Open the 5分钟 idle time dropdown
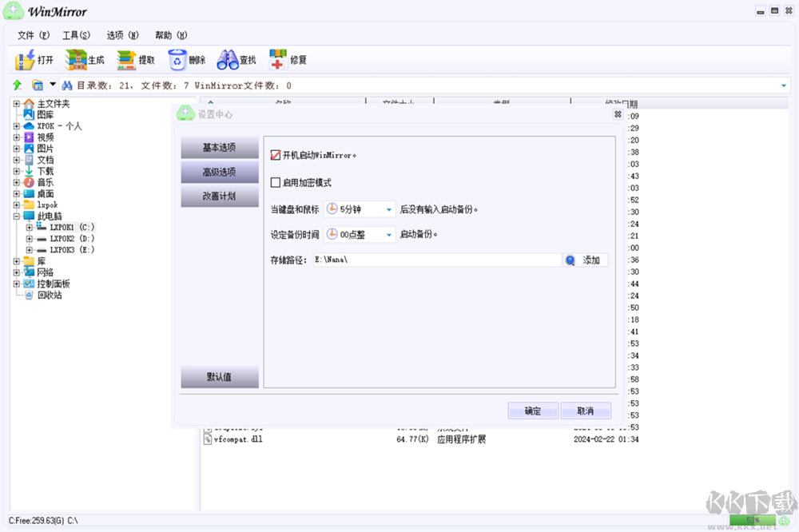799x532 pixels. pos(388,208)
